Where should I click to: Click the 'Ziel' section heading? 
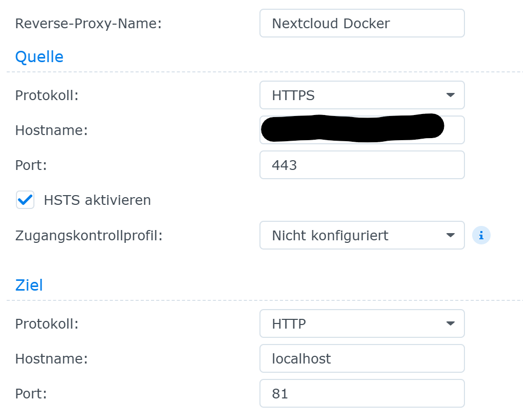[29, 285]
